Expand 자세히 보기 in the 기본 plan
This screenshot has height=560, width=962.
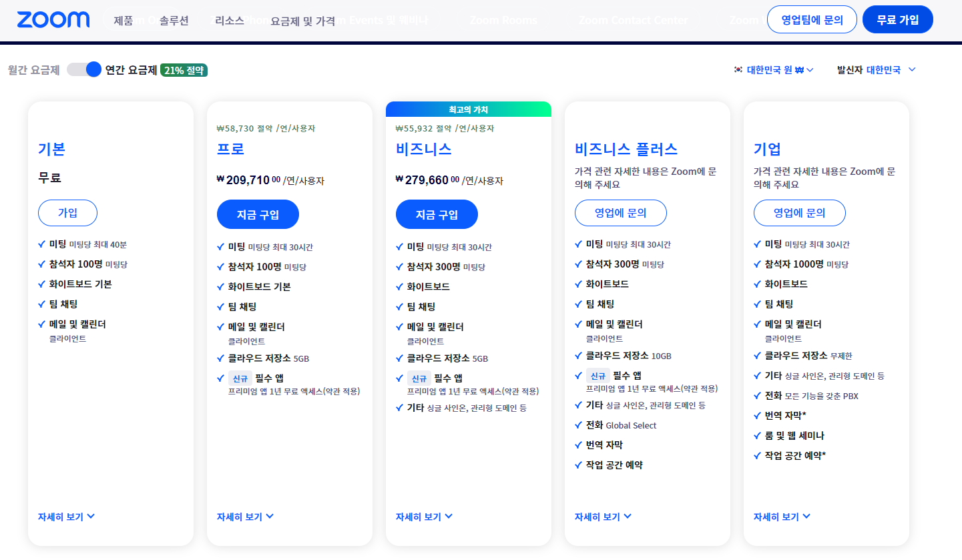(x=67, y=517)
